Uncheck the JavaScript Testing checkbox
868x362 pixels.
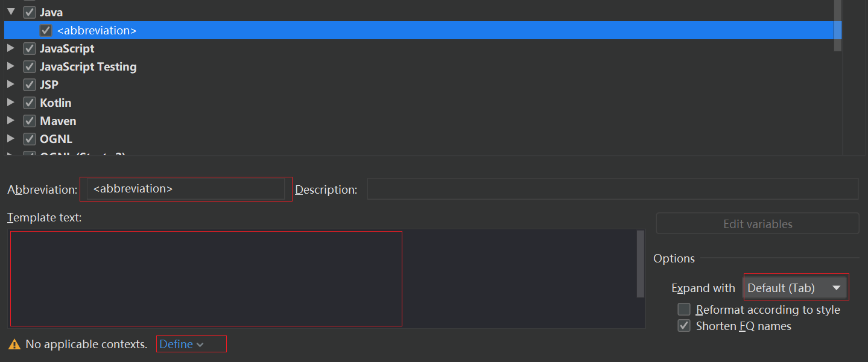(30, 66)
